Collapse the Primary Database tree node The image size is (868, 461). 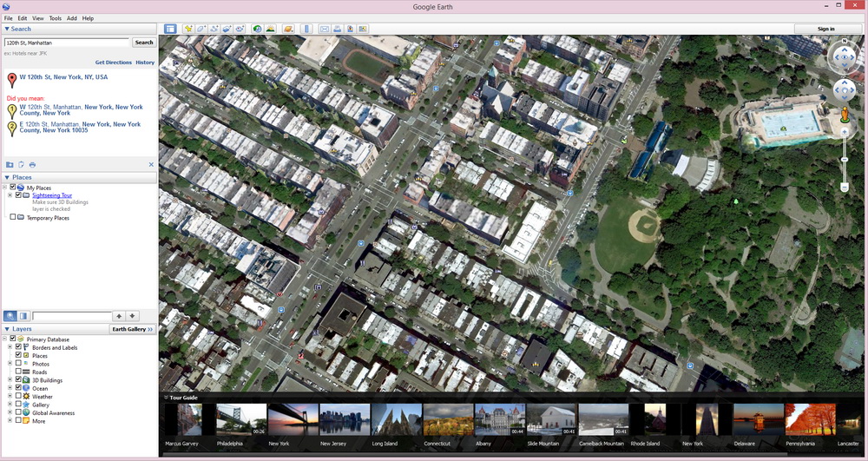tap(5, 339)
